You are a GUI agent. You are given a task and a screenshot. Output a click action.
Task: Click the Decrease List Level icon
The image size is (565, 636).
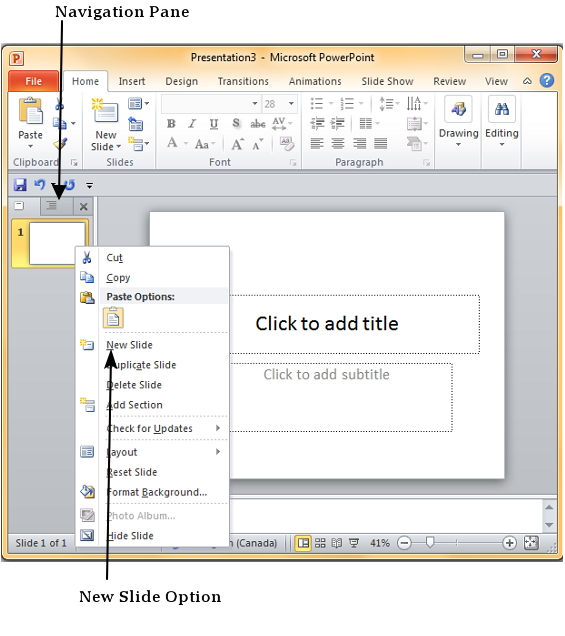pos(317,123)
